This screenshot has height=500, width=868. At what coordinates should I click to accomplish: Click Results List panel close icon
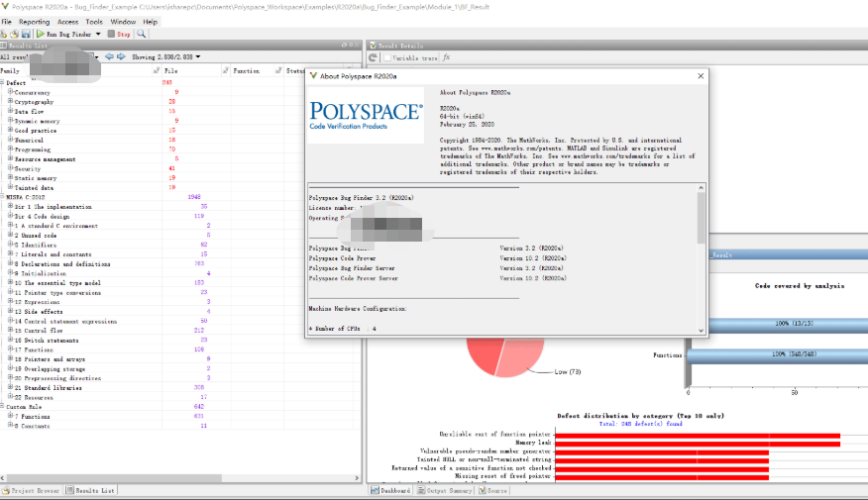tap(357, 46)
